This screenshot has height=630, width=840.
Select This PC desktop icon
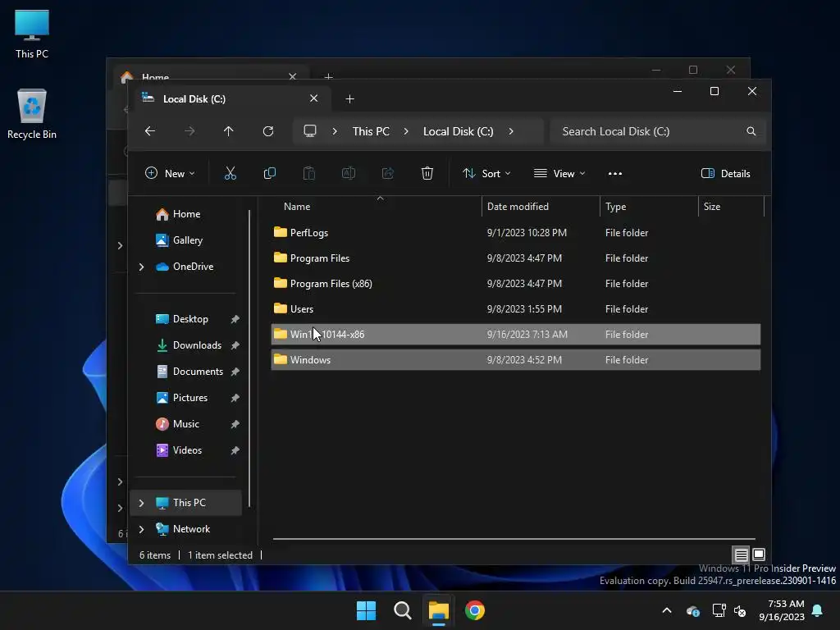tap(32, 34)
